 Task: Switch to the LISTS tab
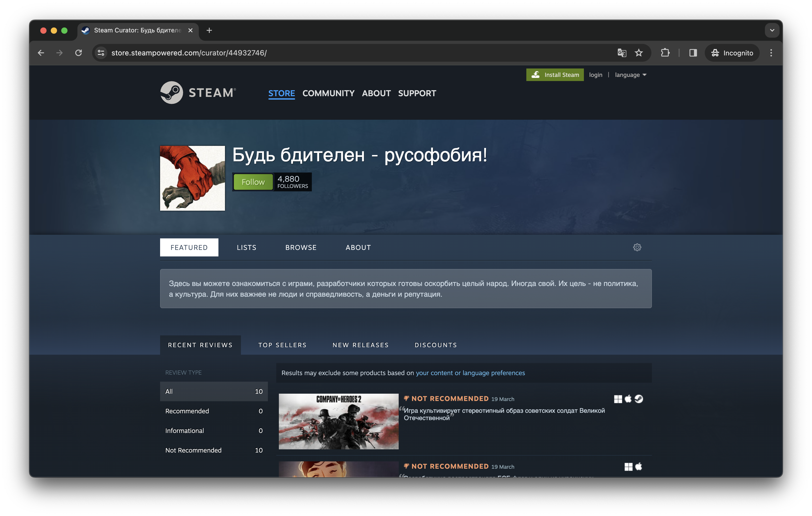tap(246, 247)
